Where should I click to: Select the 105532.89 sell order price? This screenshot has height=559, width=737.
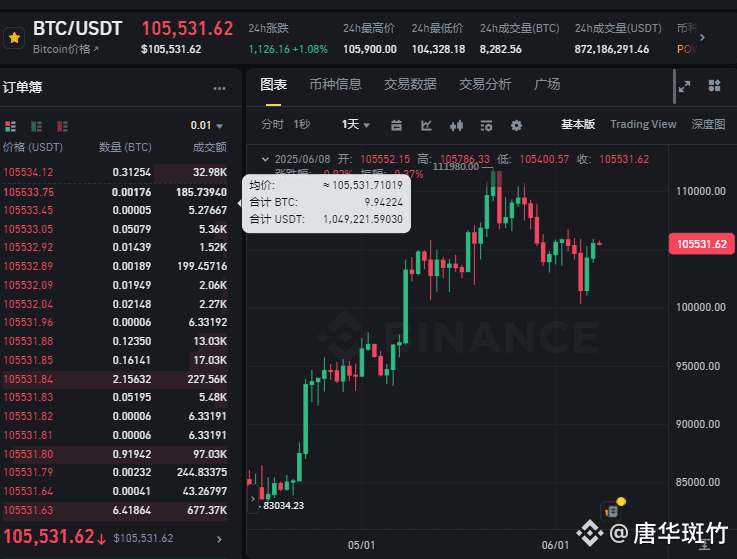pyautogui.click(x=28, y=267)
